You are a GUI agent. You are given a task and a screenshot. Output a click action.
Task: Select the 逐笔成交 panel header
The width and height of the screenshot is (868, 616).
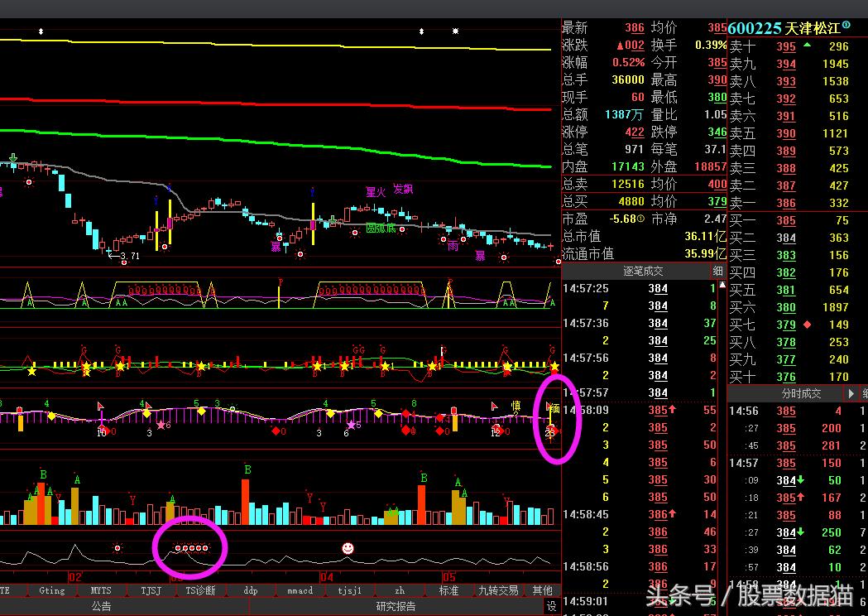tap(643, 271)
